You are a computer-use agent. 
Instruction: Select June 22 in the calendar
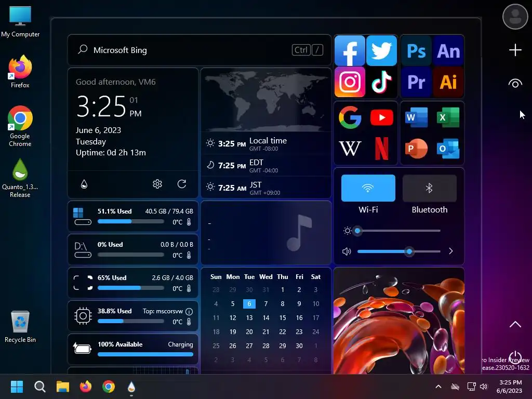[282, 331]
